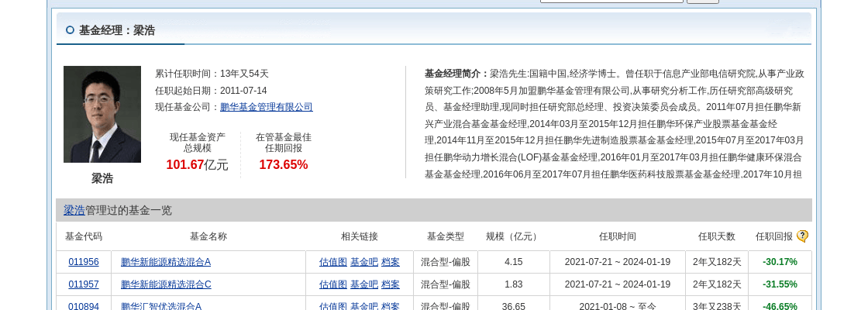Click the 梁浩 name caption under the photo
This screenshot has width=868, height=310.
[x=102, y=178]
